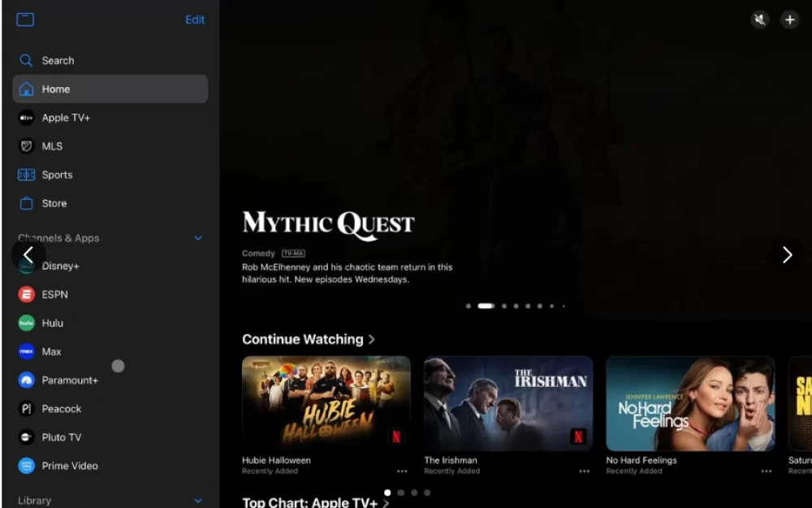The height and width of the screenshot is (508, 812).
Task: Click the No Hard Feelings title text
Action: [x=641, y=460]
